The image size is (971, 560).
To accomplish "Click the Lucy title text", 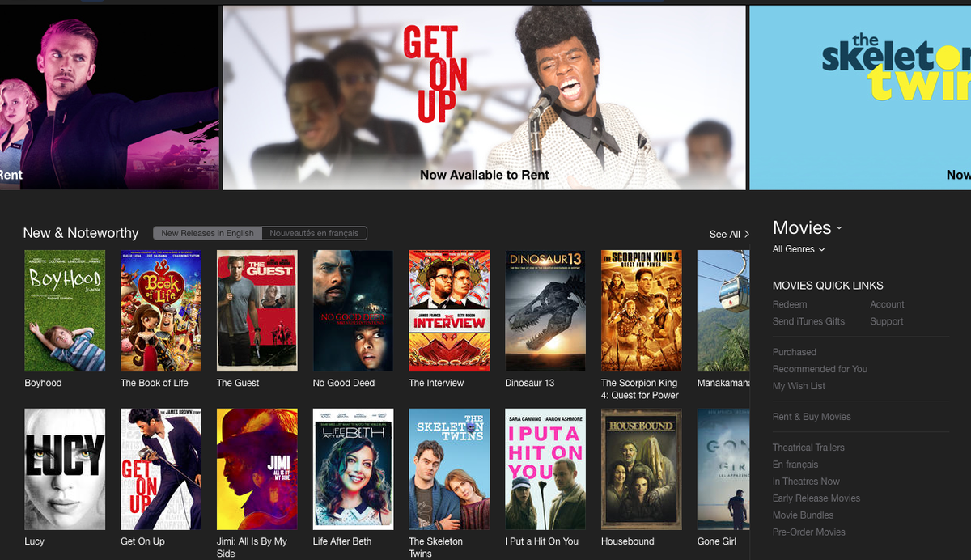I will tap(34, 541).
